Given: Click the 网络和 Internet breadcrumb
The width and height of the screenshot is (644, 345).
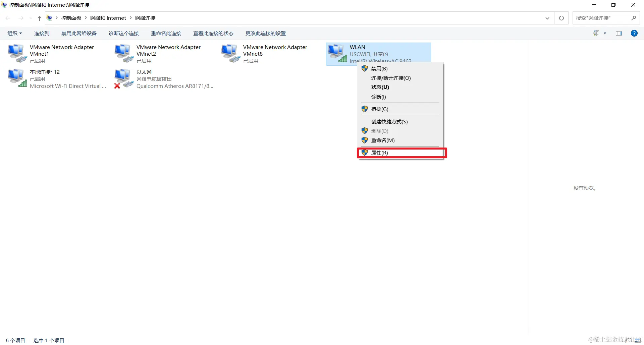Looking at the screenshot, I should (108, 18).
